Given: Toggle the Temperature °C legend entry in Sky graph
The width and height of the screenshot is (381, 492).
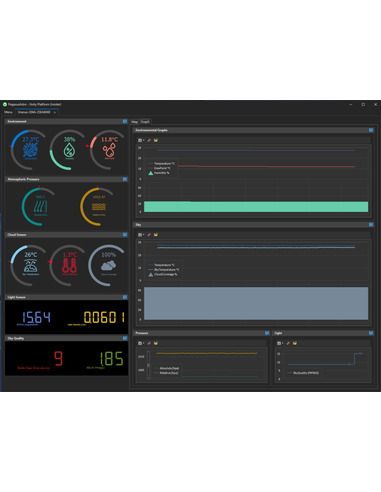Looking at the screenshot, I should (162, 265).
